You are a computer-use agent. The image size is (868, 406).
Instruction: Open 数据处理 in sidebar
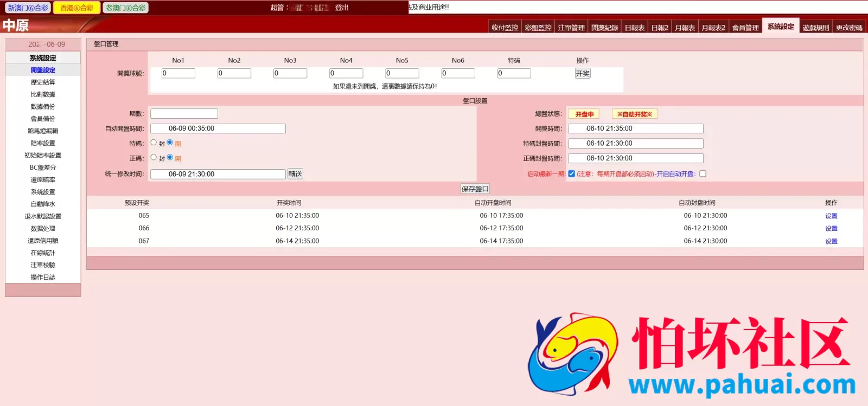tap(43, 229)
